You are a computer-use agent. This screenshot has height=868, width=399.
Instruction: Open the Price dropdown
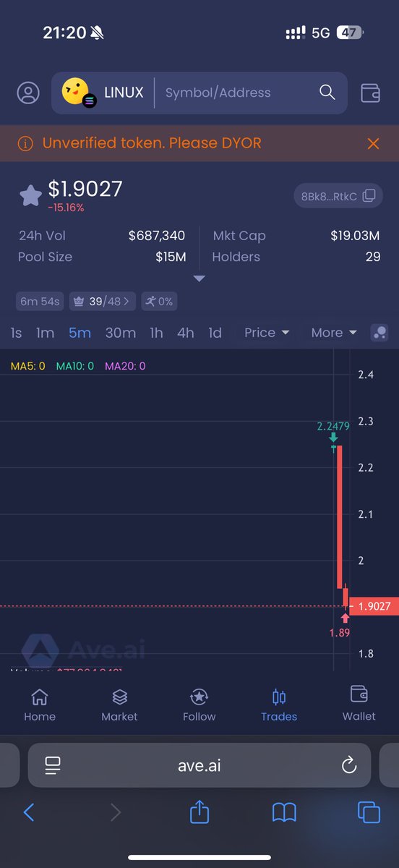tap(267, 333)
